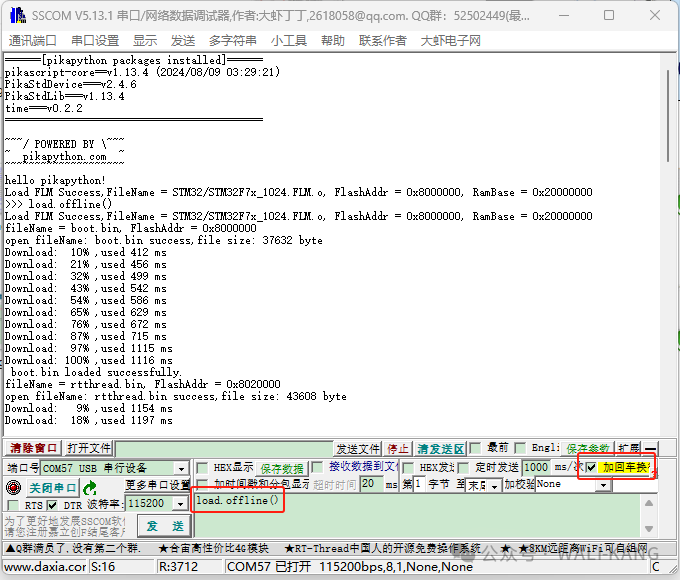Viewport: 680px width, 580px height.
Task: Enable the 定时发送 checkbox
Action: coord(464,468)
